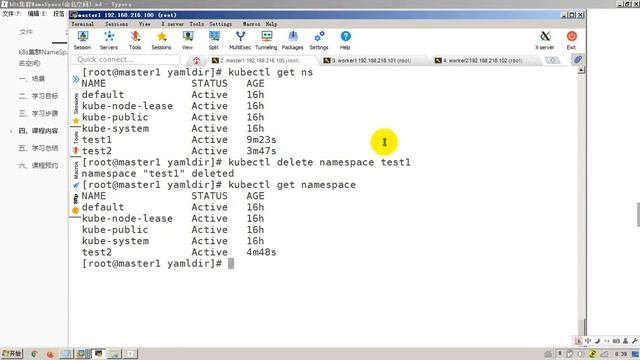Open the Sessions star side panel tab
This screenshot has width=640, height=360.
tap(76, 109)
